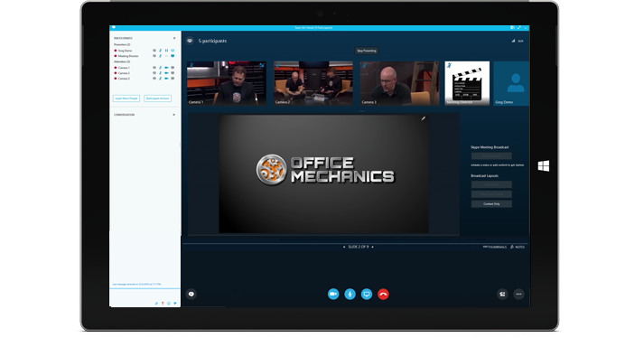Screen dimensions: 644x338
Task: Select Content Only broadcast layout
Action: pyautogui.click(x=491, y=204)
